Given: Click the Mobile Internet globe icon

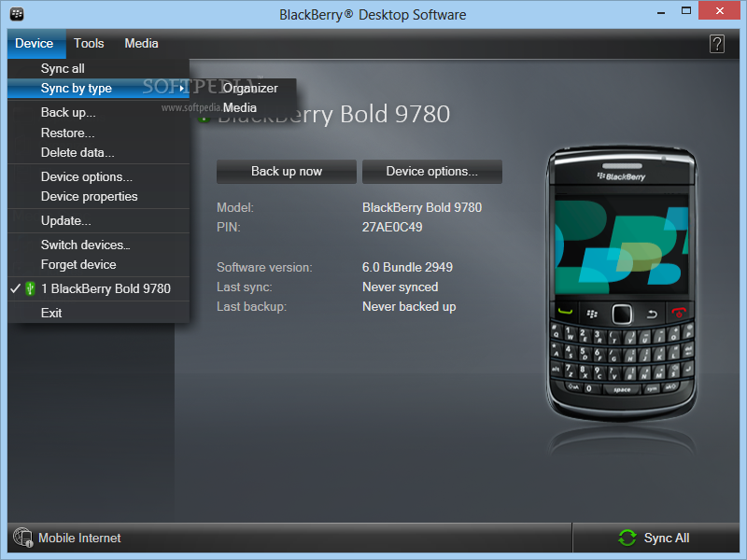Looking at the screenshot, I should 22,538.
